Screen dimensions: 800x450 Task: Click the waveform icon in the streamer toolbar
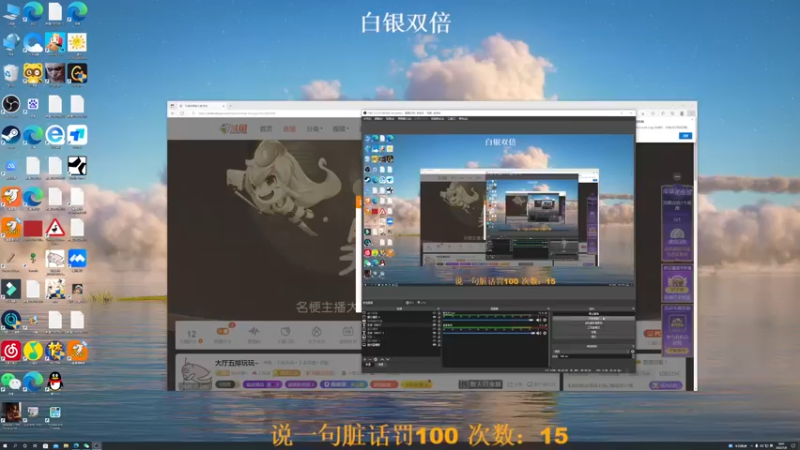254,332
